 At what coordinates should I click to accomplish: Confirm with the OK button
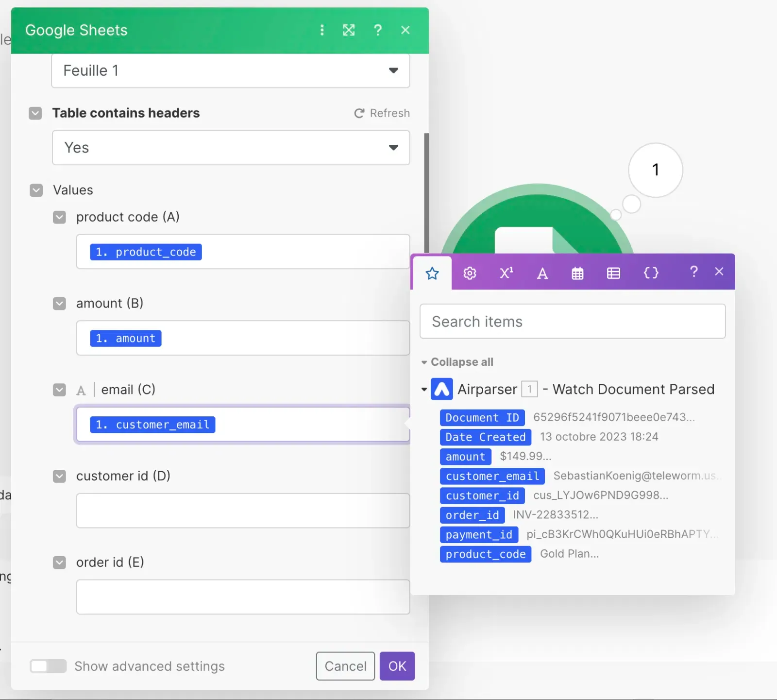click(397, 666)
